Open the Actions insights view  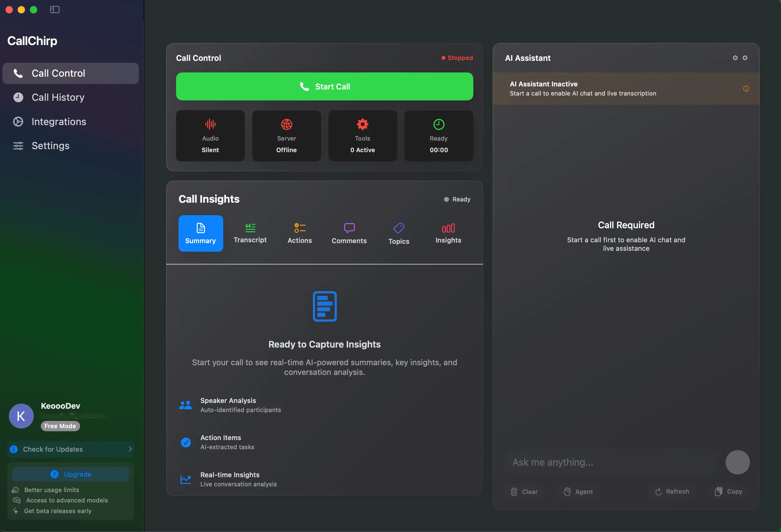[299, 233]
